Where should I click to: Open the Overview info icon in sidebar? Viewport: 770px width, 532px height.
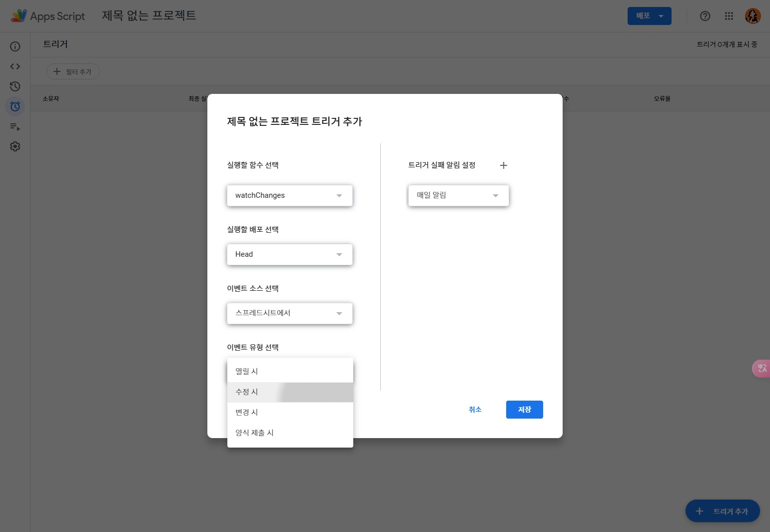coord(15,46)
